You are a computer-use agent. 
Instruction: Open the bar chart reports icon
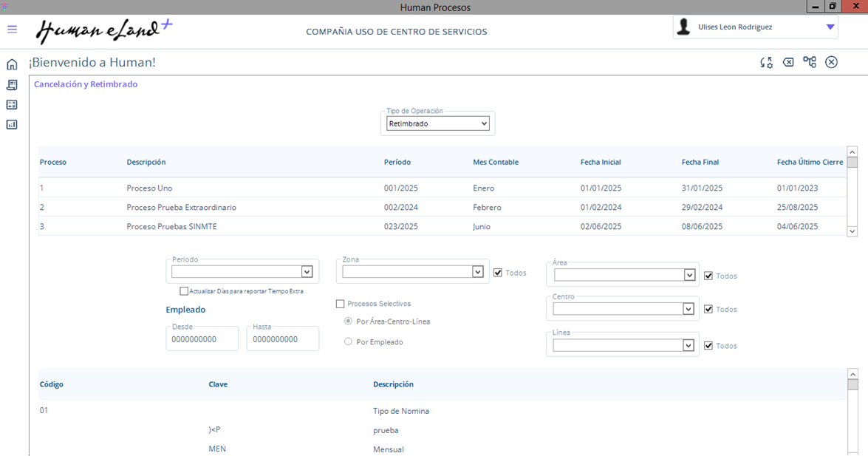[x=12, y=125]
